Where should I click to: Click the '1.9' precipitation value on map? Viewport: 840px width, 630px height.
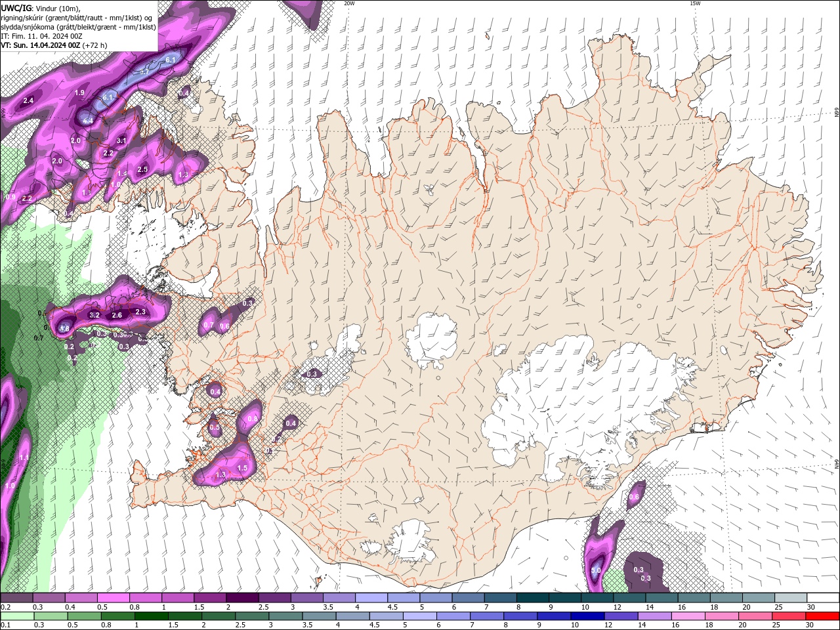(x=79, y=93)
